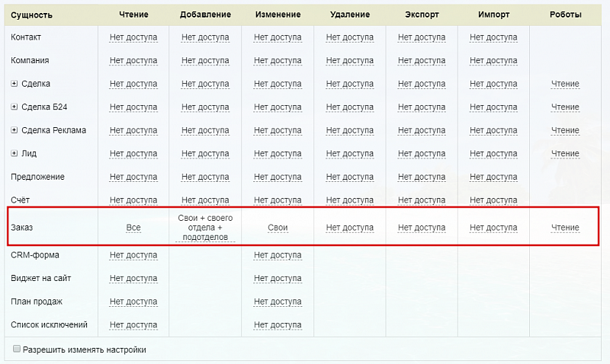The width and height of the screenshot is (610, 364).
Task: Expand the Лид row
Action: point(14,154)
